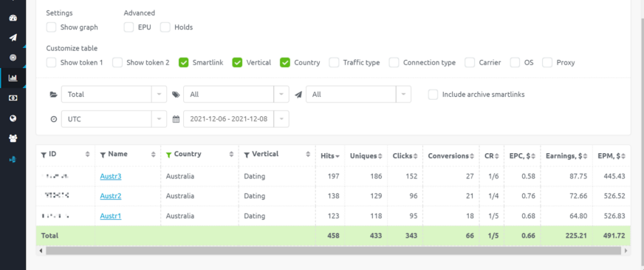The image size is (644, 270).
Task: Open the circular target icon in sidebar
Action: [x=13, y=58]
